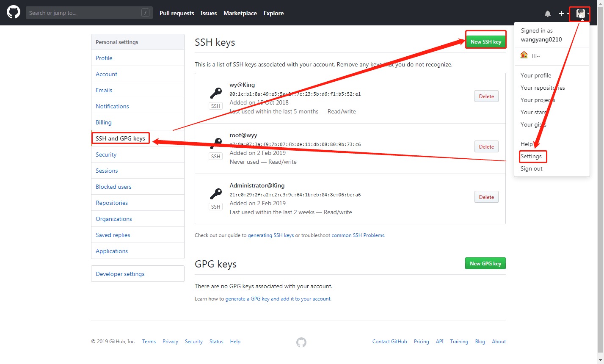Open the Security footer link
The height and width of the screenshot is (364, 604).
pos(194,342)
